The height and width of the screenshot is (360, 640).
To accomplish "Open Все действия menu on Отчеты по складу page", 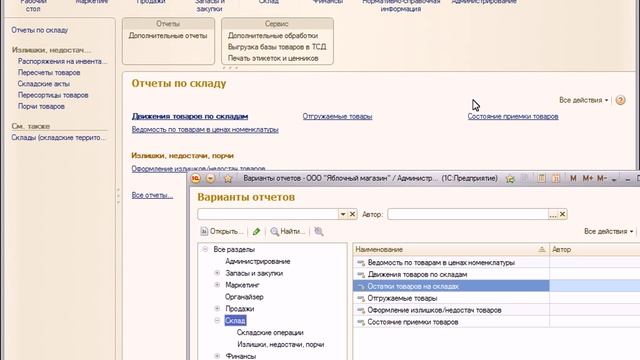I will click(583, 100).
